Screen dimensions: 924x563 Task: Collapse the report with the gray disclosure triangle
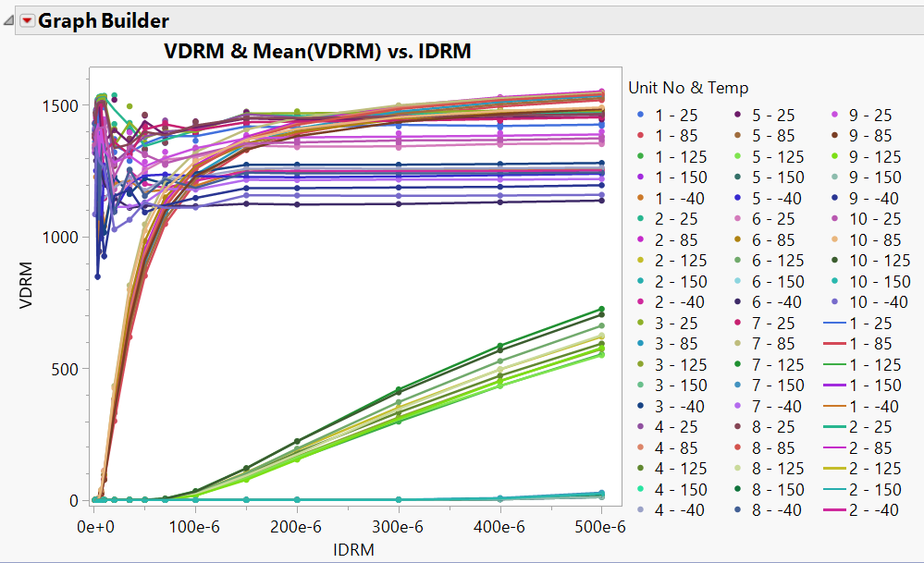click(7, 20)
